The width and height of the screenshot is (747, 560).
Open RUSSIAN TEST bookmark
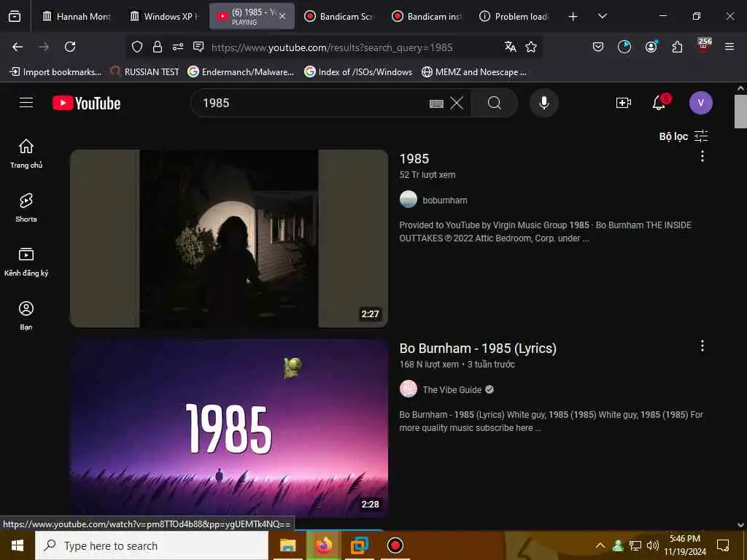coord(144,72)
